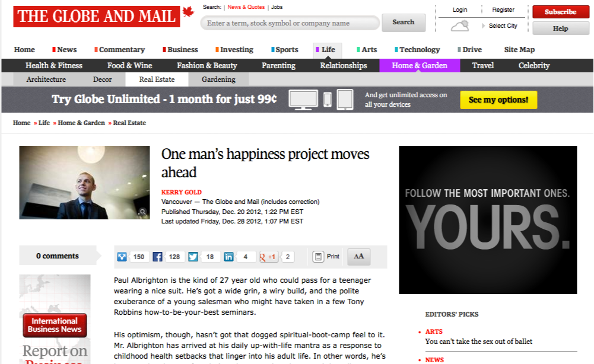Open the News section
Image resolution: width=594 pixels, height=364 pixels.
(x=65, y=50)
